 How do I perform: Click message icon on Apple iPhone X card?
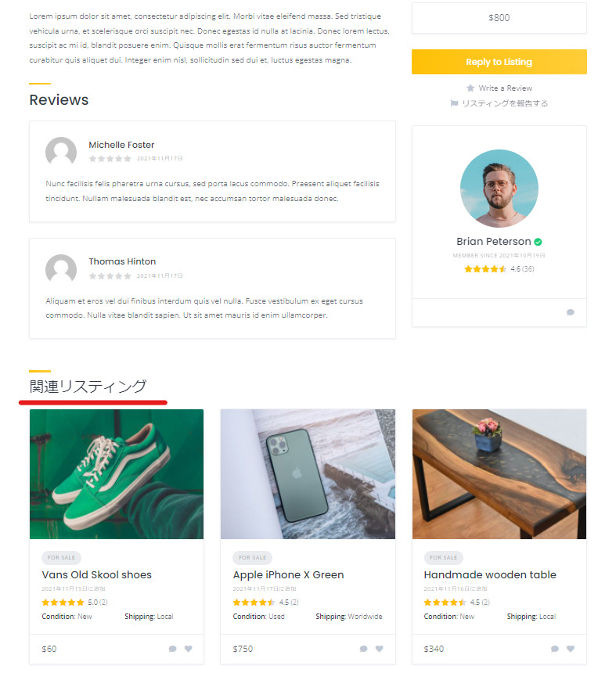click(x=364, y=649)
